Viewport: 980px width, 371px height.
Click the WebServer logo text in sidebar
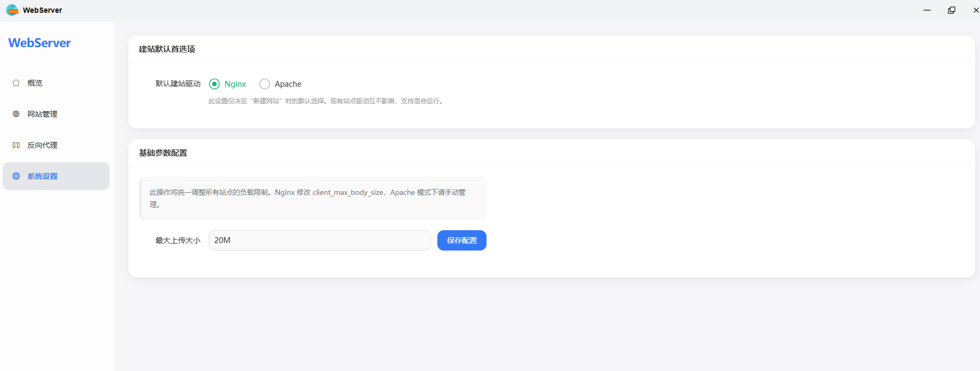pos(40,43)
